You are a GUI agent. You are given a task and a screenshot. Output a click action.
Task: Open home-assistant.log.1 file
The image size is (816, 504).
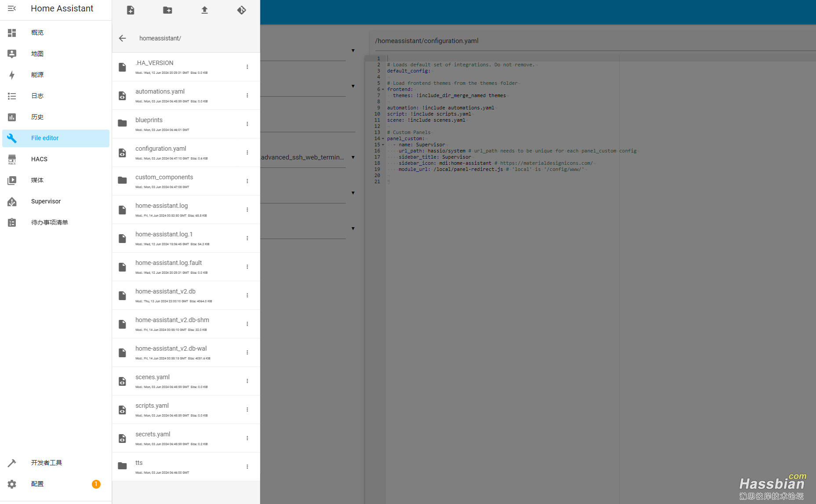pyautogui.click(x=186, y=238)
